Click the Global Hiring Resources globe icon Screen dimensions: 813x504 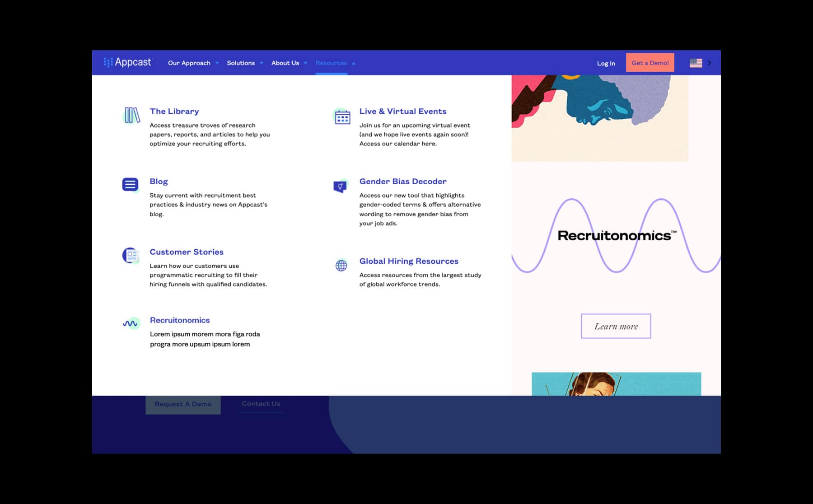(342, 265)
